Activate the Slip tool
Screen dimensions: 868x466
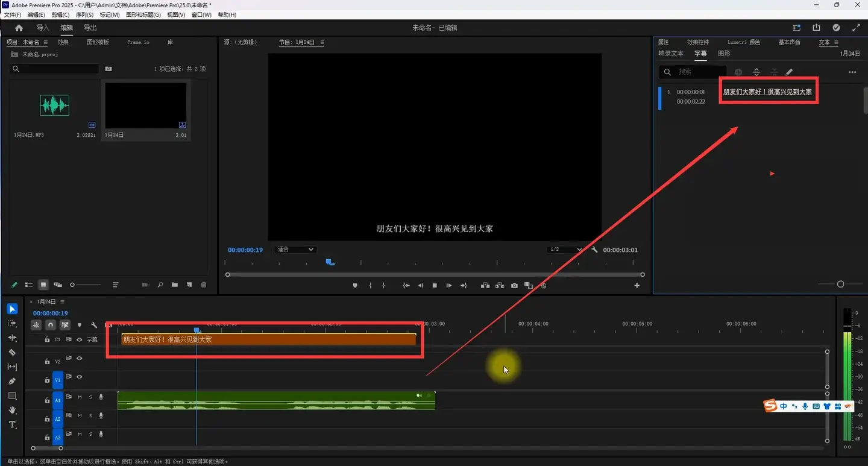(12, 367)
